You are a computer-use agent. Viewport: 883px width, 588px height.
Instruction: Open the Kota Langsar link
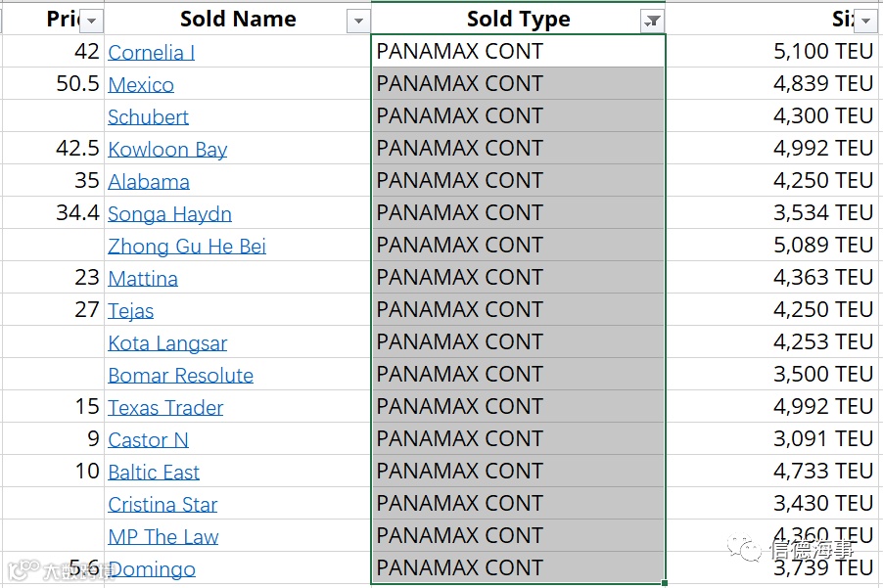(167, 343)
